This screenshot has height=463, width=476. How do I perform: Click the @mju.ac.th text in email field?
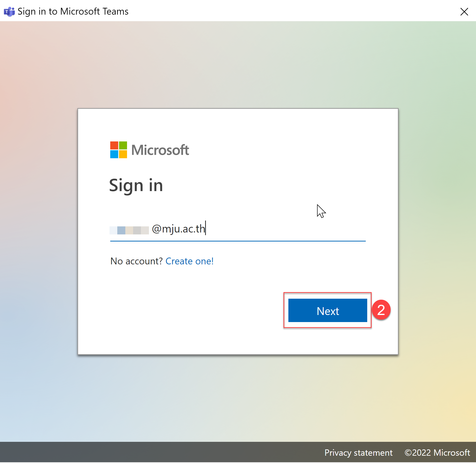point(178,229)
